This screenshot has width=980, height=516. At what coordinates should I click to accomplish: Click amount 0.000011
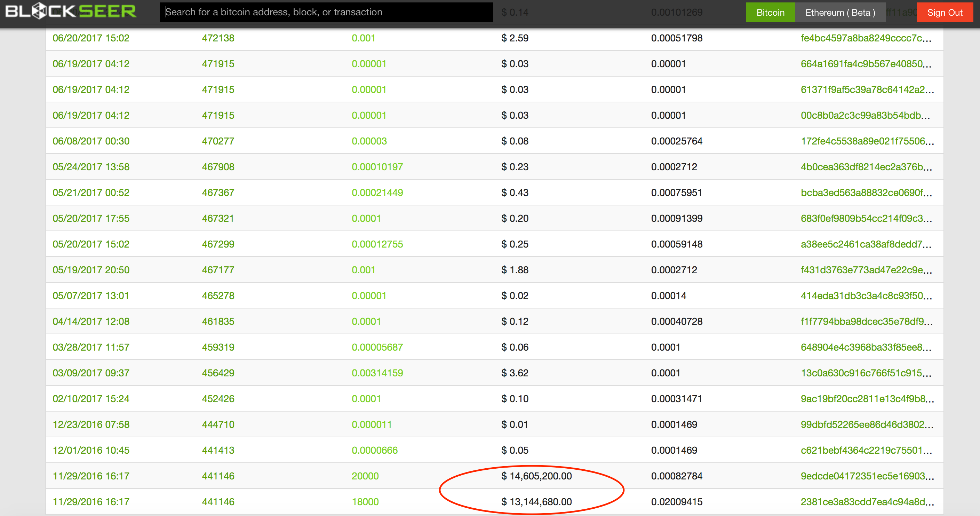[372, 425]
